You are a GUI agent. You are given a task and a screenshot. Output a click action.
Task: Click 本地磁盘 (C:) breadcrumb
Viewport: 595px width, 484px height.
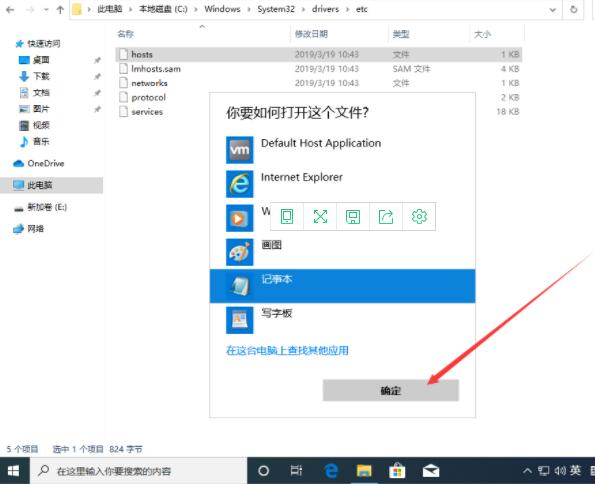pos(163,9)
